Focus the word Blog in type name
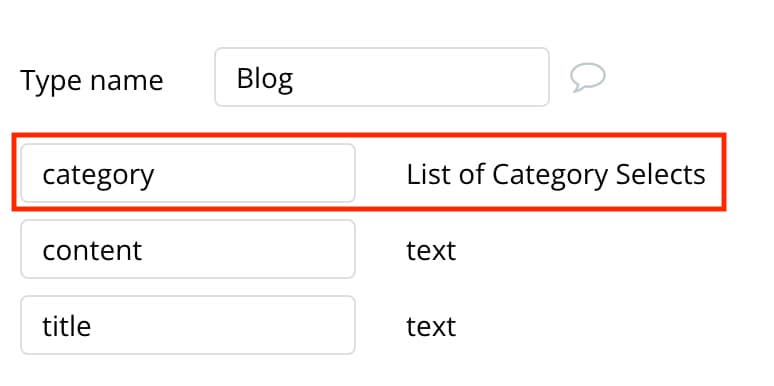Screen dimensions: 774x386 265,79
